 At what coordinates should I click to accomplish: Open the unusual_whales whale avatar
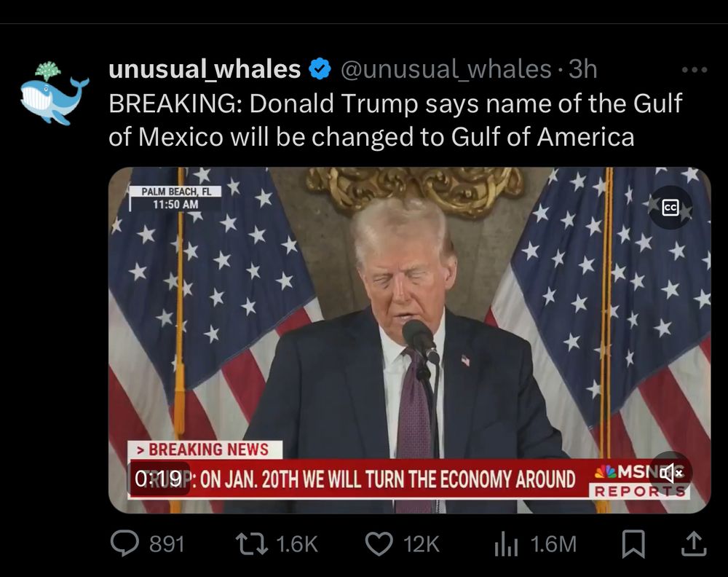click(55, 93)
